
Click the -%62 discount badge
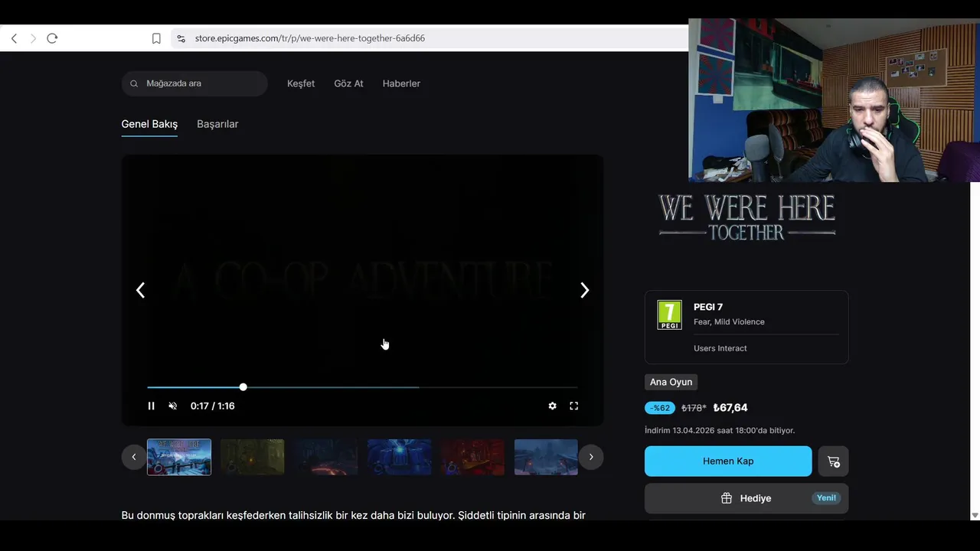[x=660, y=408]
